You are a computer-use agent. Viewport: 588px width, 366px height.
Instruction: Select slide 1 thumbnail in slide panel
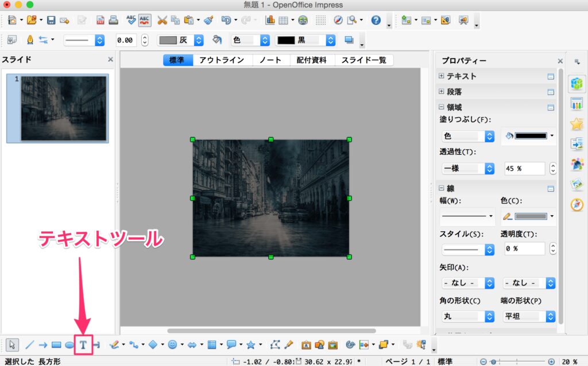point(63,108)
